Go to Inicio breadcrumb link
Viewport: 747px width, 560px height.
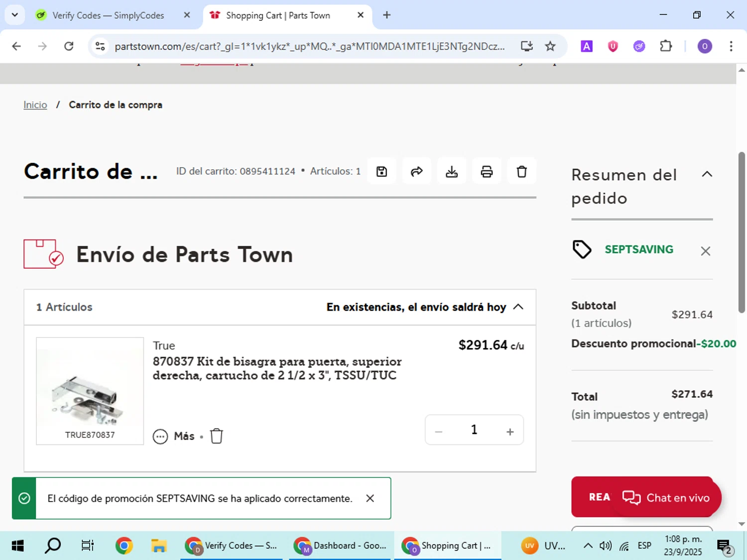pos(35,105)
